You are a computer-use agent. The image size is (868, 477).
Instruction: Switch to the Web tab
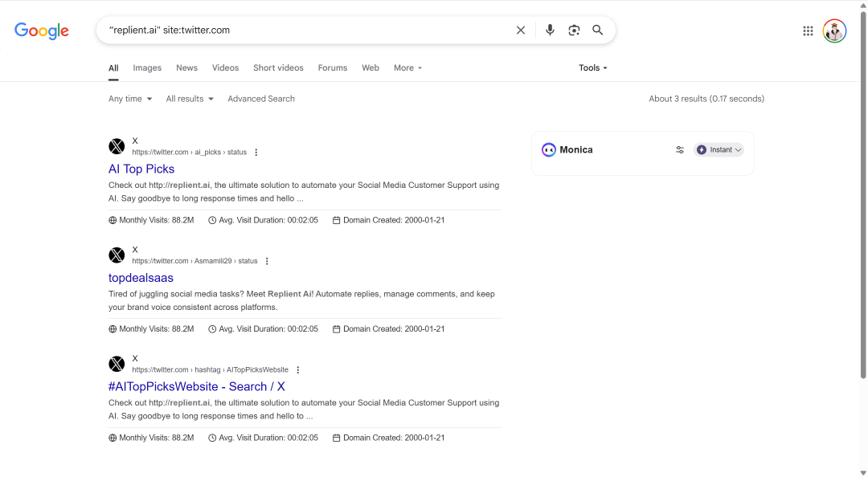[371, 67]
